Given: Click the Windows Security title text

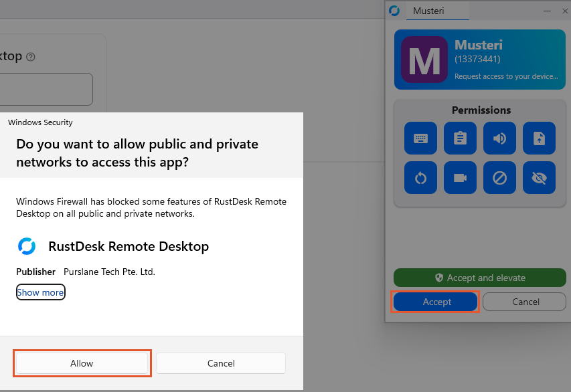Looking at the screenshot, I should pyautogui.click(x=40, y=122).
